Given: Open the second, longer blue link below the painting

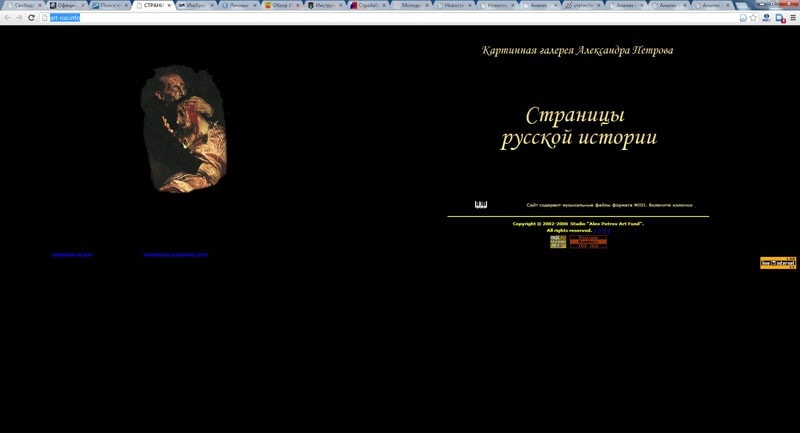Looking at the screenshot, I should click(x=176, y=254).
